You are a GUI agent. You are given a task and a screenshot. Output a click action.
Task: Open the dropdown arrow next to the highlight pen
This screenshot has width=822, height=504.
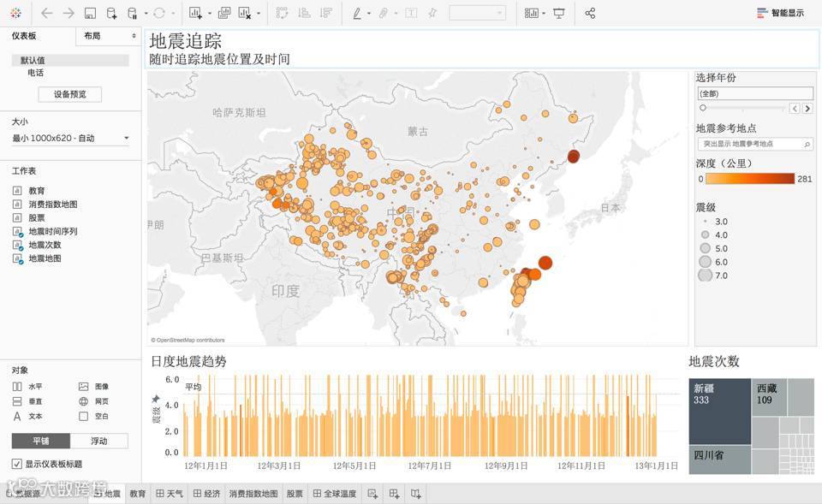pos(369,14)
